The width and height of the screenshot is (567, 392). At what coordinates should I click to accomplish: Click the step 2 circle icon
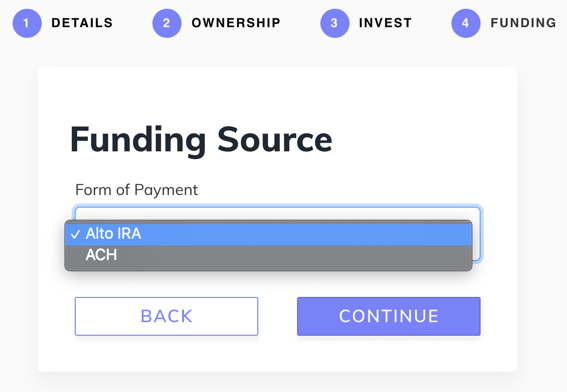pos(167,23)
